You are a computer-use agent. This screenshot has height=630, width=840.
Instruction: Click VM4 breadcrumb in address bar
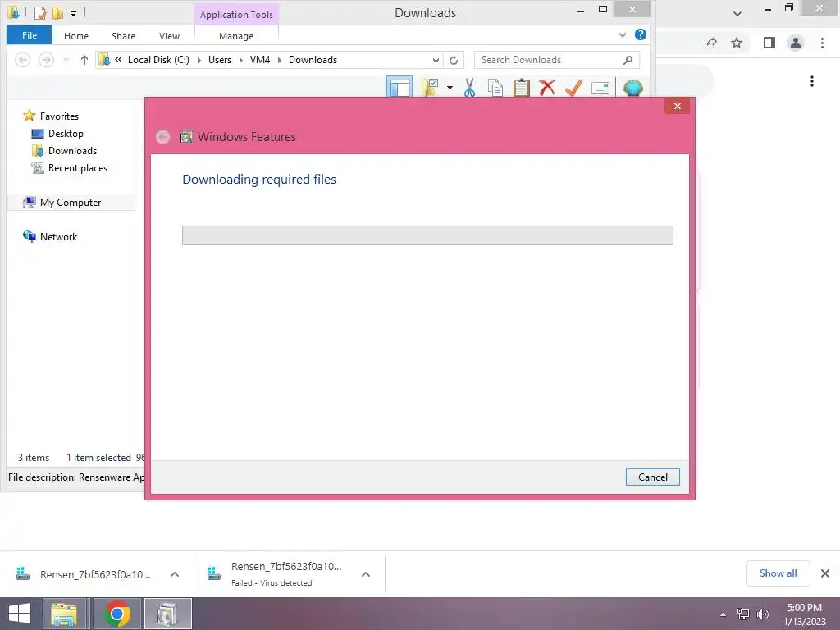tap(260, 60)
